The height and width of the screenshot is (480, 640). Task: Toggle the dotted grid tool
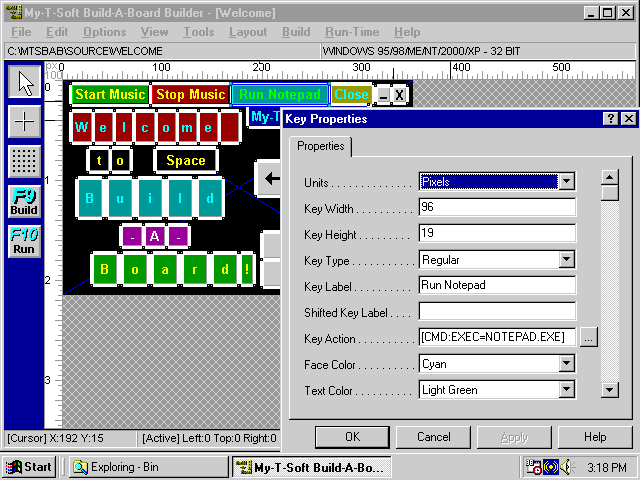[x=25, y=160]
